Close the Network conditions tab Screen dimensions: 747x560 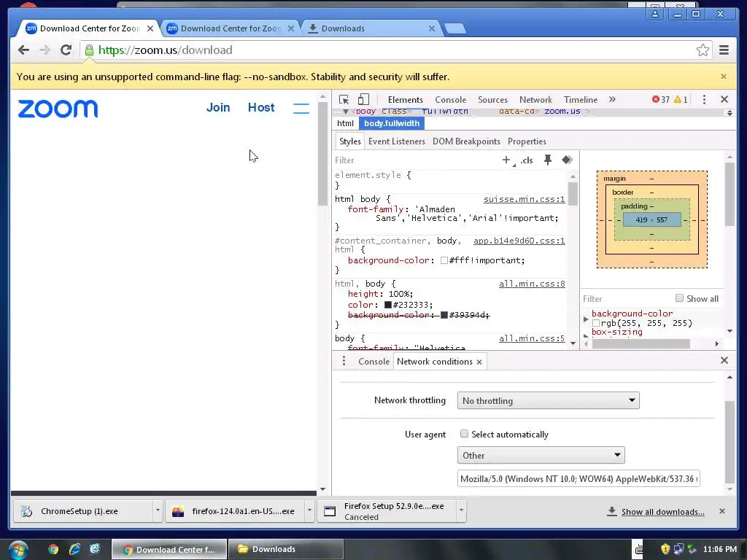[x=479, y=362]
